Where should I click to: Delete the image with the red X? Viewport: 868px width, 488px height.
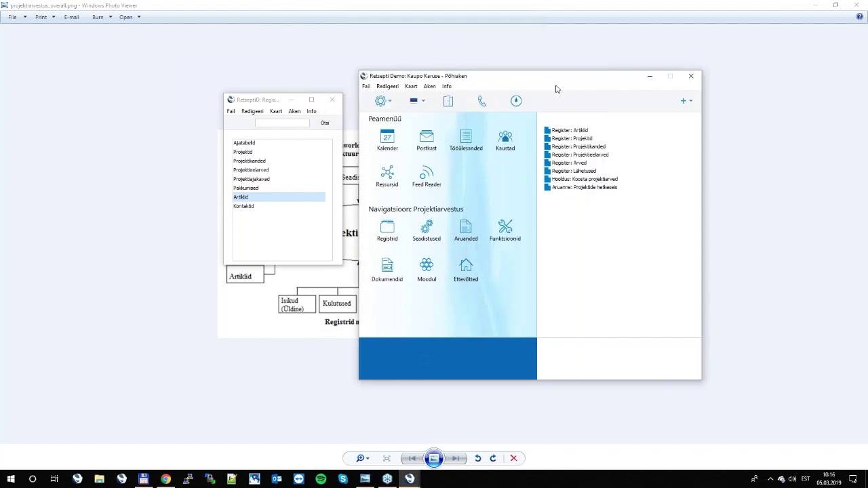pyautogui.click(x=513, y=458)
